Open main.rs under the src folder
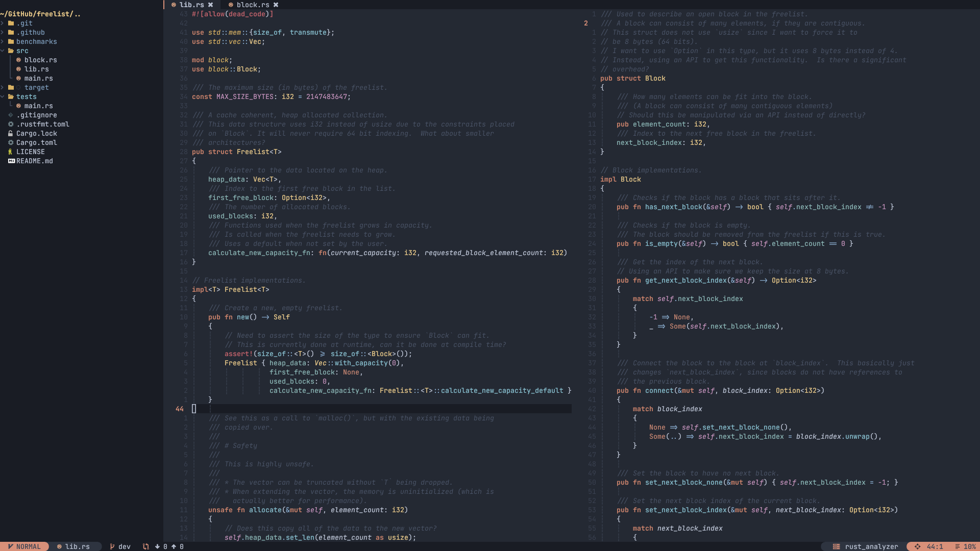Viewport: 980px width, 551px height. coord(38,78)
